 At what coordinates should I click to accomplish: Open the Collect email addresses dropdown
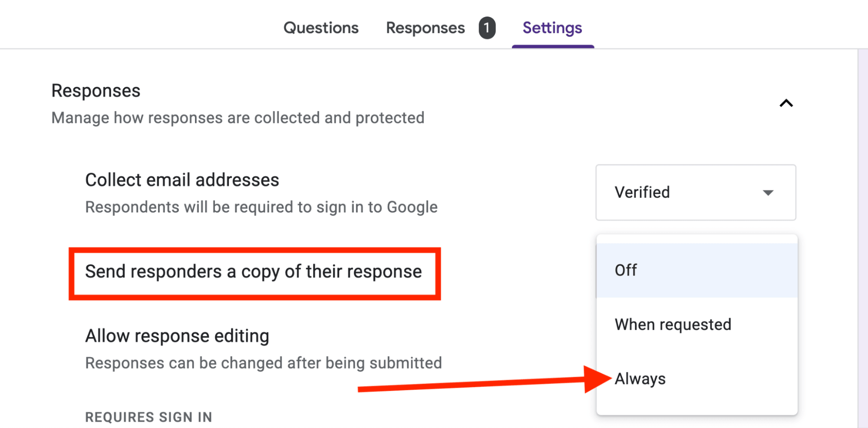[695, 192]
